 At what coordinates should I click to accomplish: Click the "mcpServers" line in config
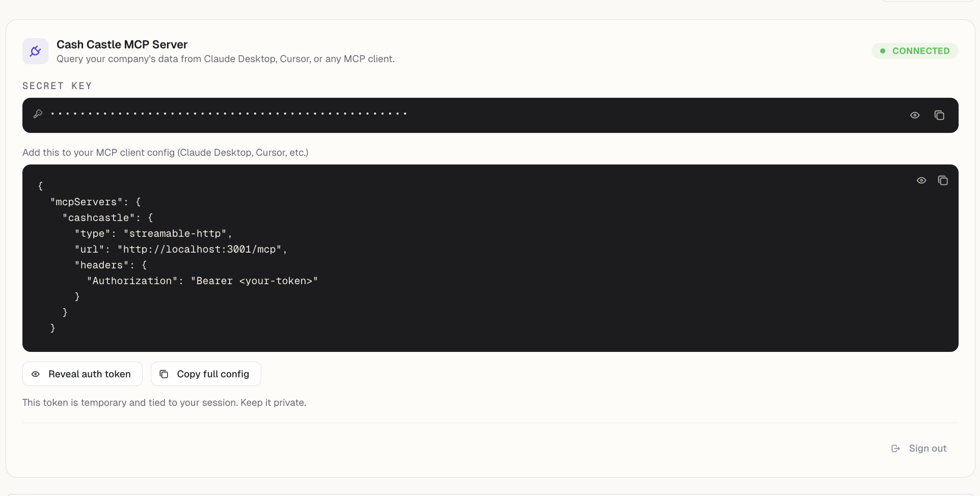pos(95,202)
